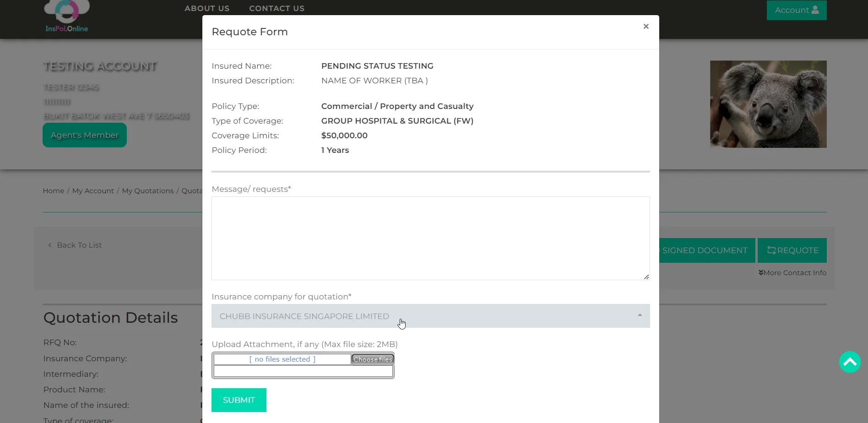Click My Account breadcrumb link

coord(93,191)
